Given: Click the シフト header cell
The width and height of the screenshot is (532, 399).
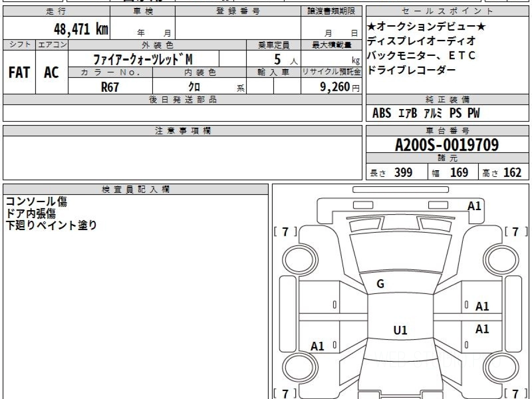Looking at the screenshot, I should [x=20, y=45].
